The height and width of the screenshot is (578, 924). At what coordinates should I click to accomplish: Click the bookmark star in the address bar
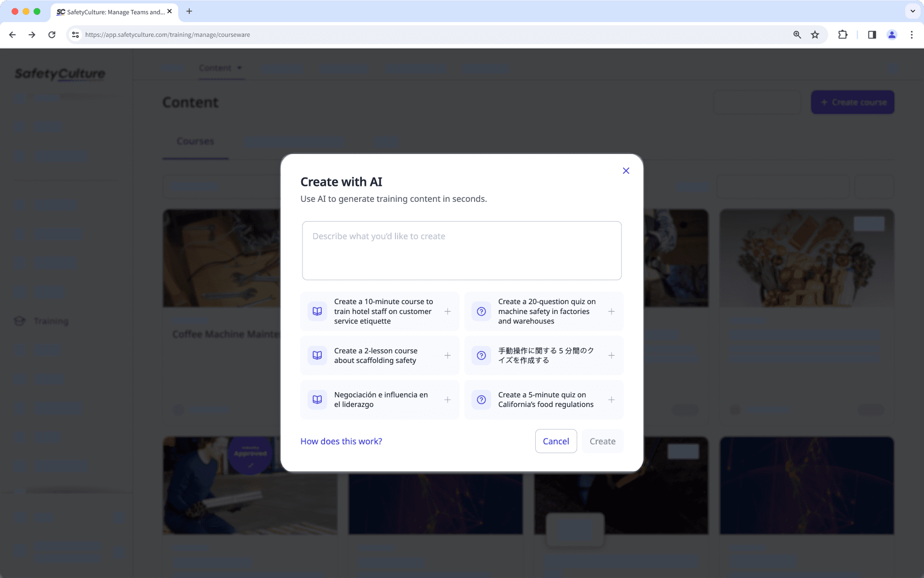tap(815, 35)
